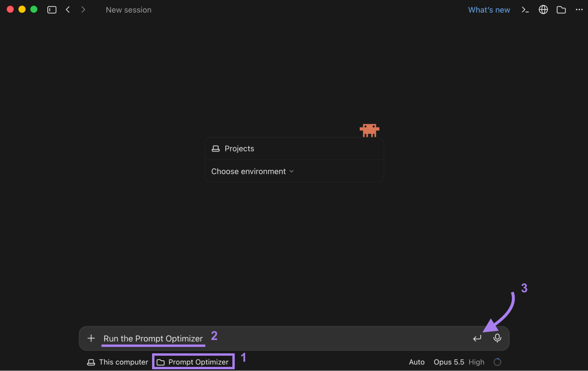Open the terminal prompt icon
The image size is (588, 371).
click(525, 10)
